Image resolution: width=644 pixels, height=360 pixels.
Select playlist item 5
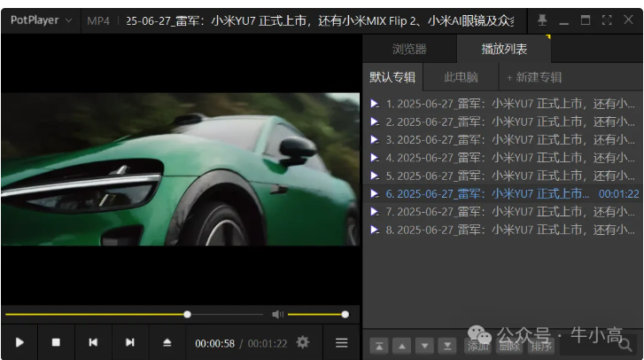click(502, 176)
